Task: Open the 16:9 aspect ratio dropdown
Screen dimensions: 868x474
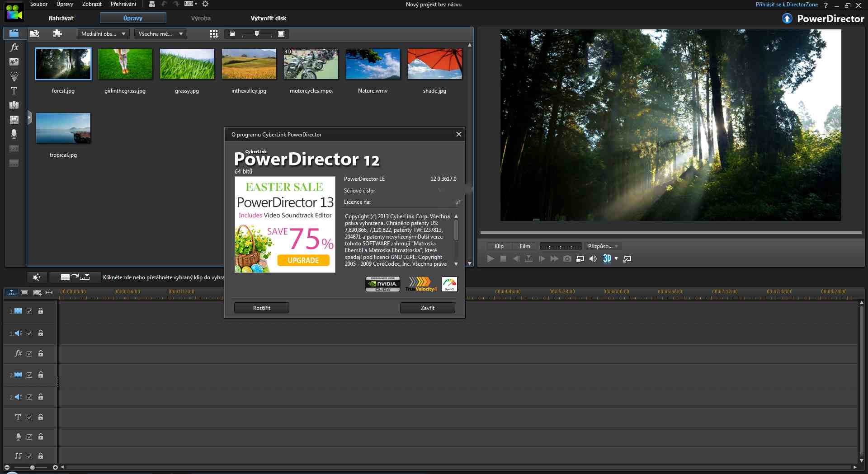Action: 191,4
